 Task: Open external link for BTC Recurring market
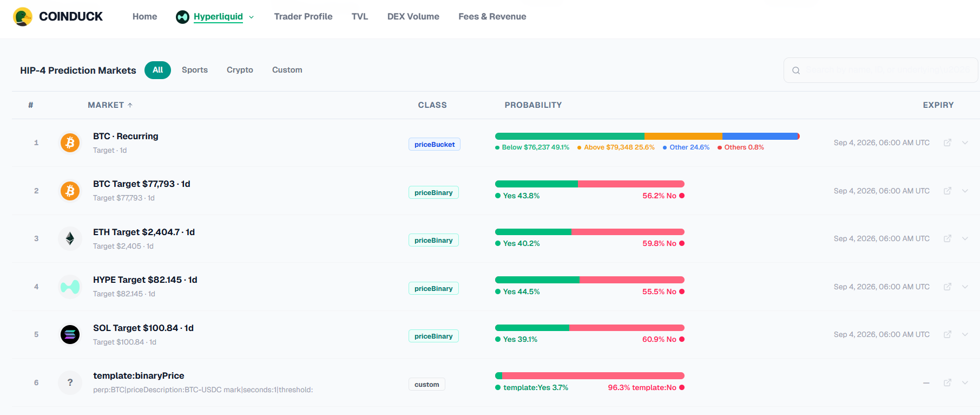click(x=948, y=142)
